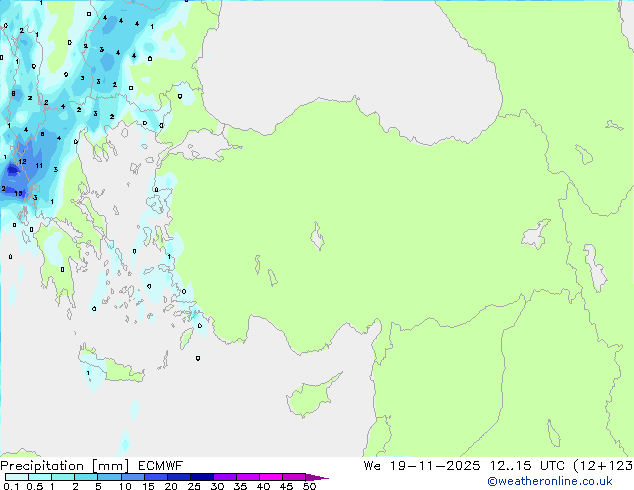634x490 pixels.
Task: Click the '12..15 UTC' time text
Action: tap(527, 466)
